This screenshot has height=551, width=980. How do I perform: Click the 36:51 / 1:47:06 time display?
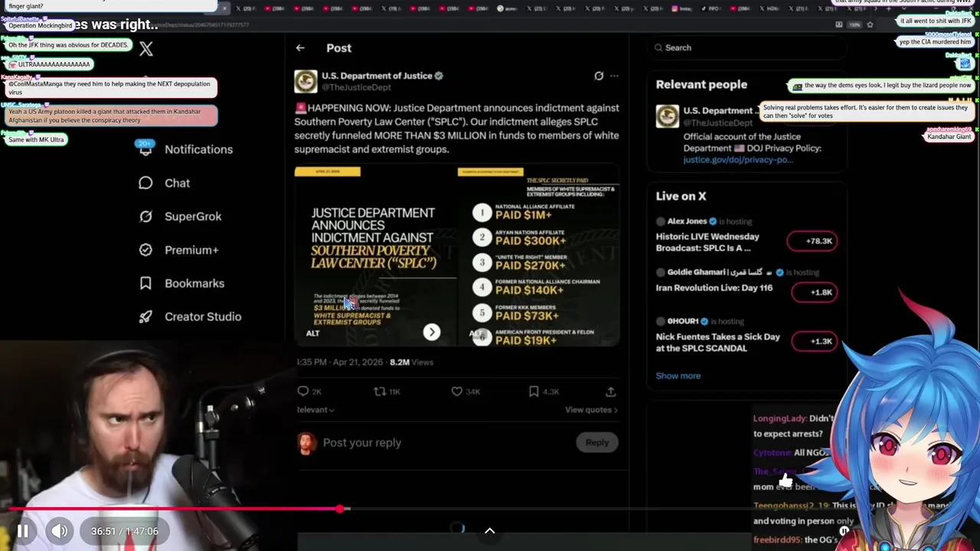click(125, 531)
